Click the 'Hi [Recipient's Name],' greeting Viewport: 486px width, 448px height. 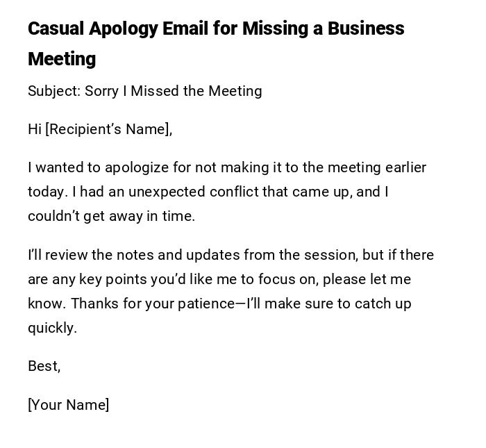click(x=100, y=129)
